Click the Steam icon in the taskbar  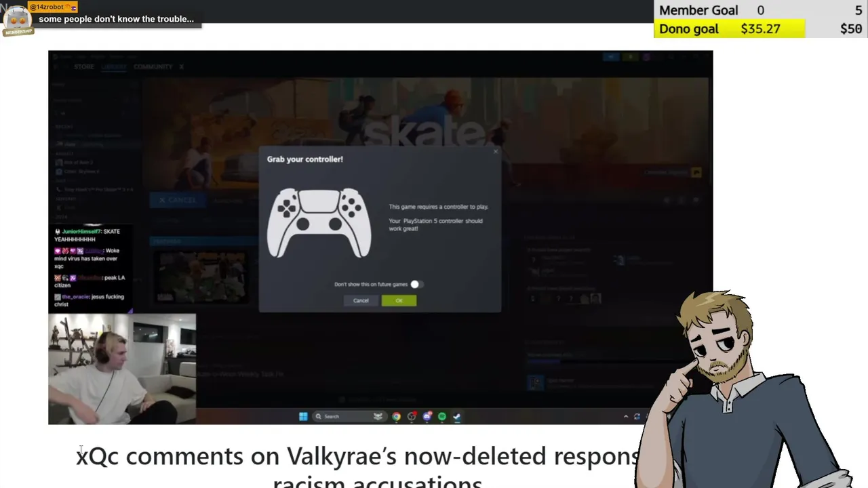point(457,416)
